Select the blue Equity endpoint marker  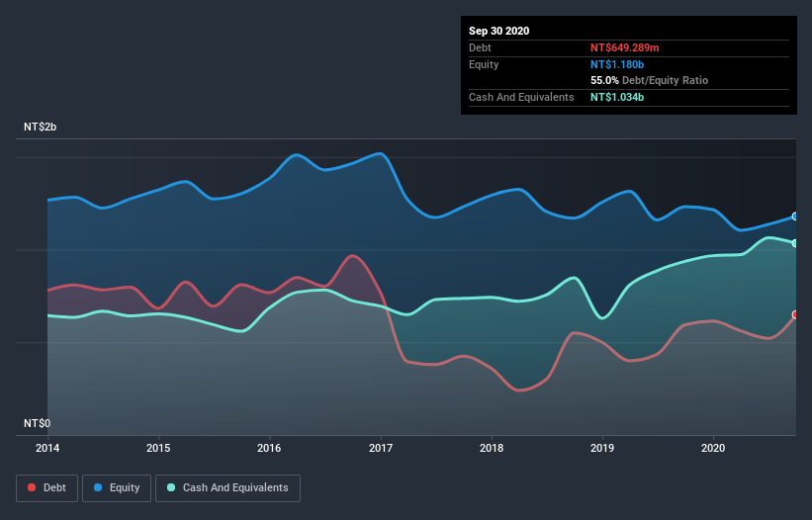(x=795, y=217)
